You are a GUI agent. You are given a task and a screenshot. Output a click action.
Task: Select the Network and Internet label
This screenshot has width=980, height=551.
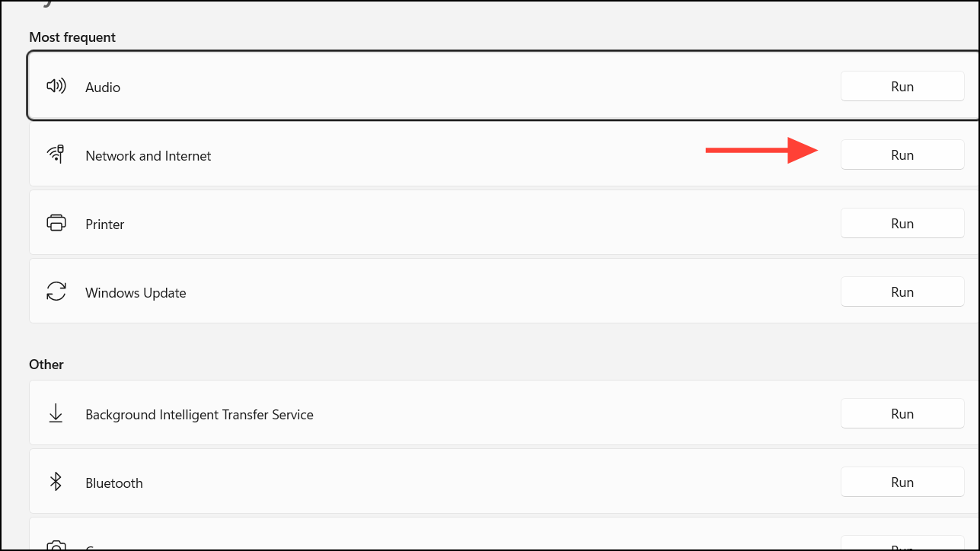coord(148,156)
